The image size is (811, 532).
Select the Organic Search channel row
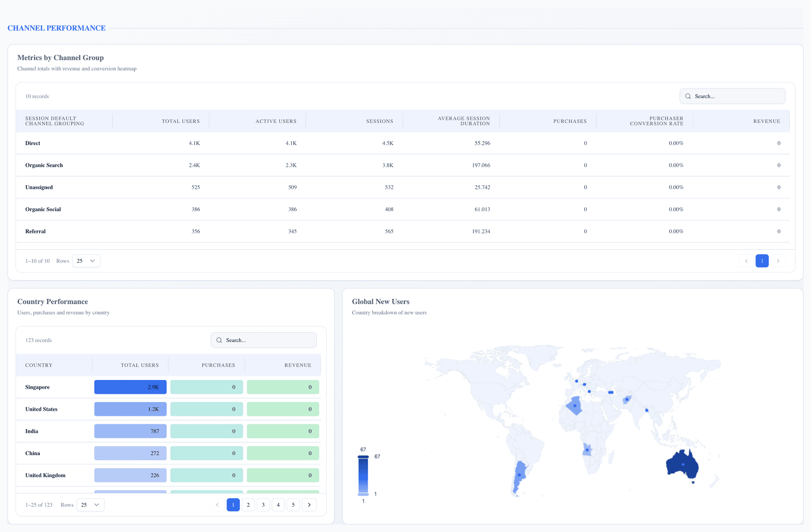[403, 165]
